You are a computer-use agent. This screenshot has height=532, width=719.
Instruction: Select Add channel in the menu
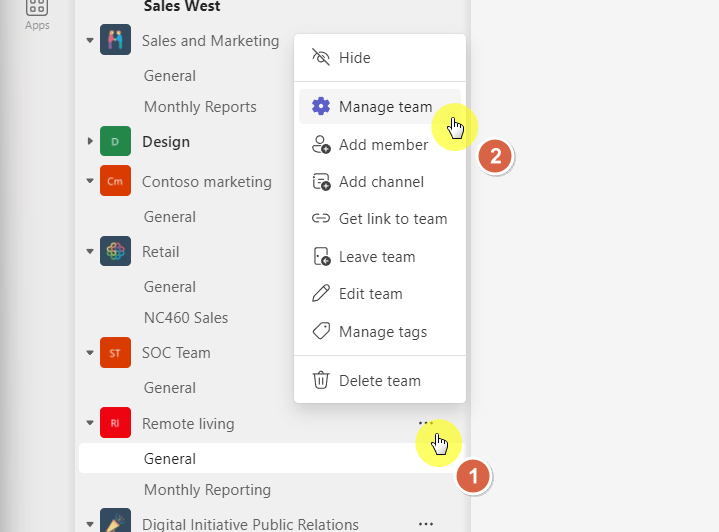380,182
